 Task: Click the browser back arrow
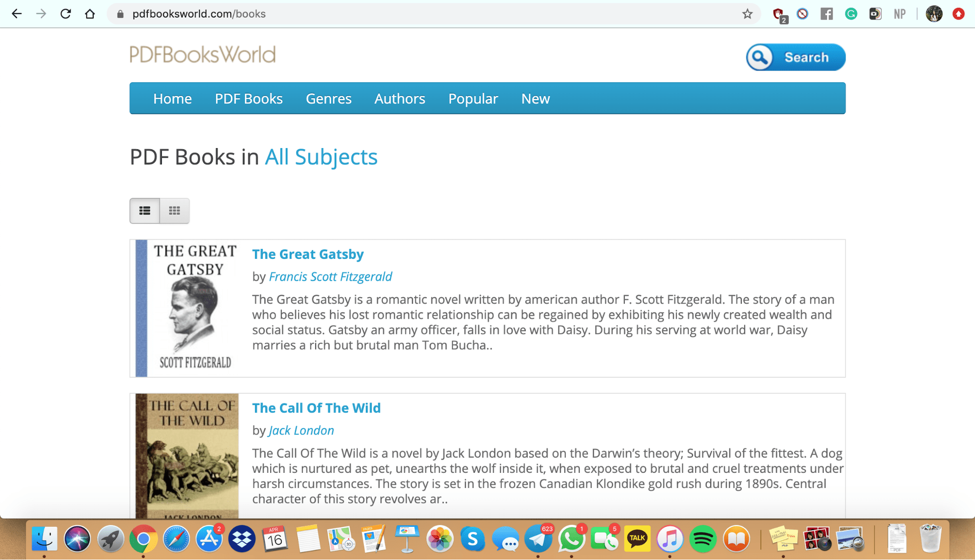17,14
